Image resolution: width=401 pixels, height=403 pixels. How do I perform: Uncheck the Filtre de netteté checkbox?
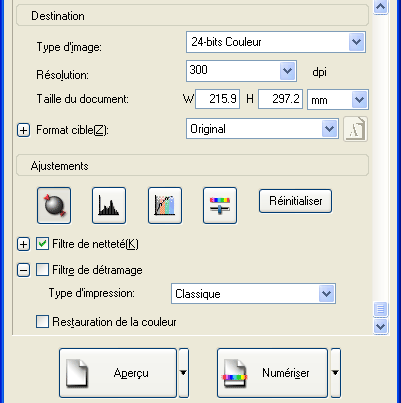tap(42, 244)
